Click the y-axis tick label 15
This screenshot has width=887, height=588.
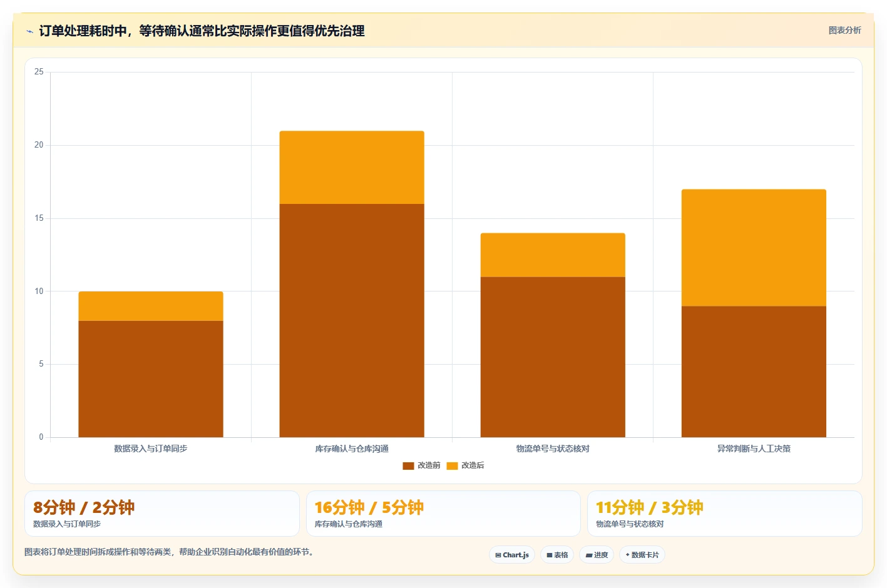click(x=39, y=218)
